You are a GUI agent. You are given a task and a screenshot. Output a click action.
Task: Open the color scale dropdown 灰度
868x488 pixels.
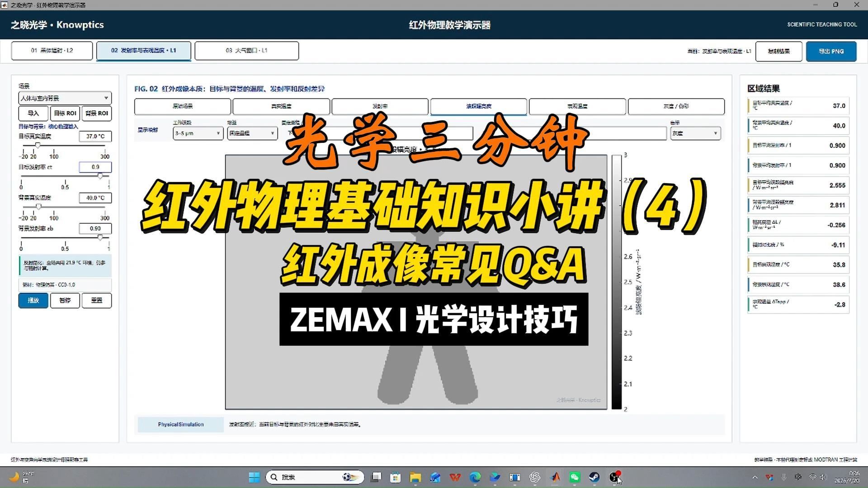pos(695,133)
